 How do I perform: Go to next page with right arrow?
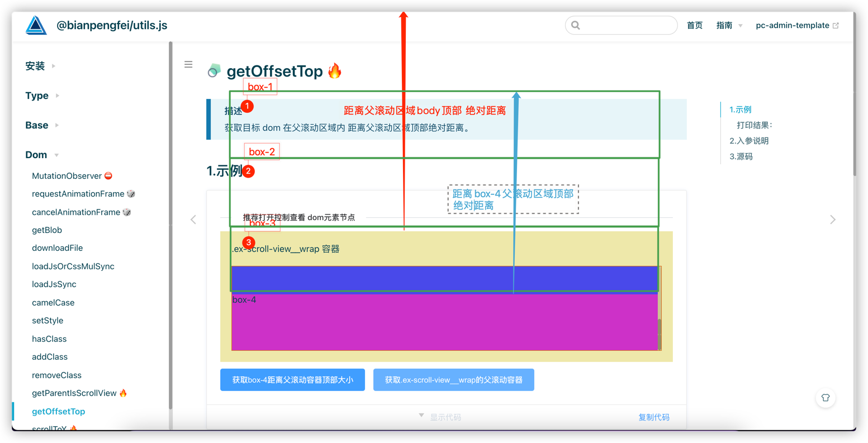click(x=832, y=220)
